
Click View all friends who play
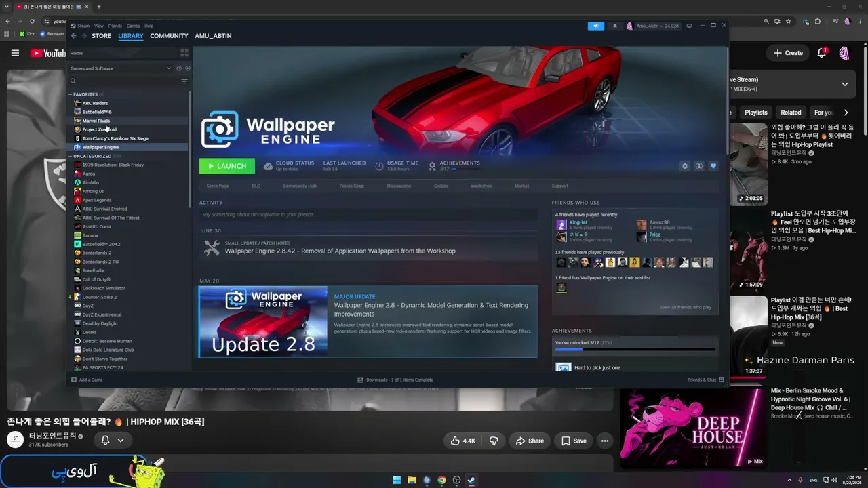(x=686, y=307)
